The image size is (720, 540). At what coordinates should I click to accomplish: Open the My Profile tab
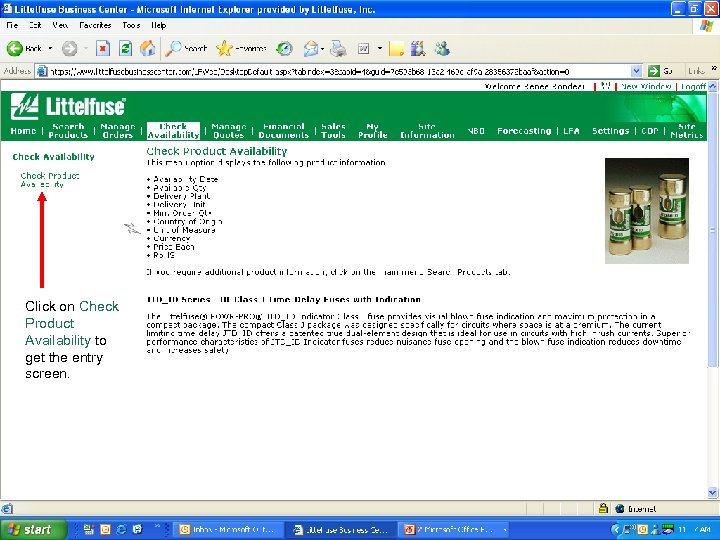point(372,130)
